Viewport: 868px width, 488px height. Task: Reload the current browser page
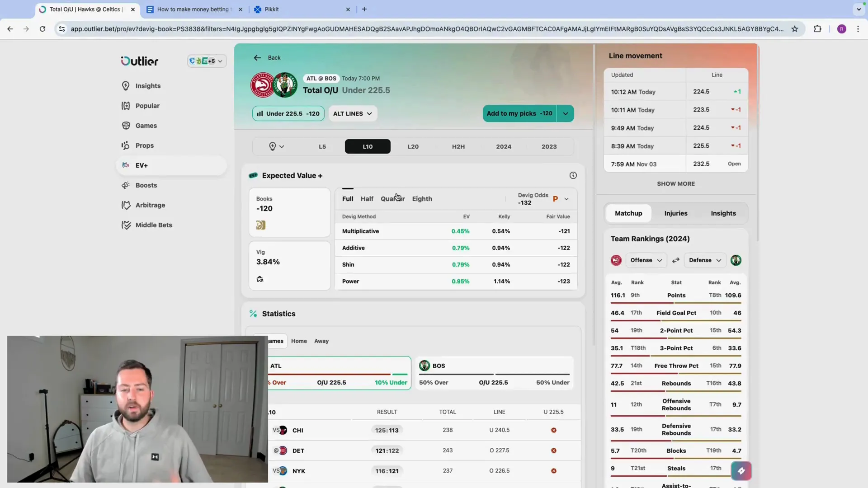[42, 29]
